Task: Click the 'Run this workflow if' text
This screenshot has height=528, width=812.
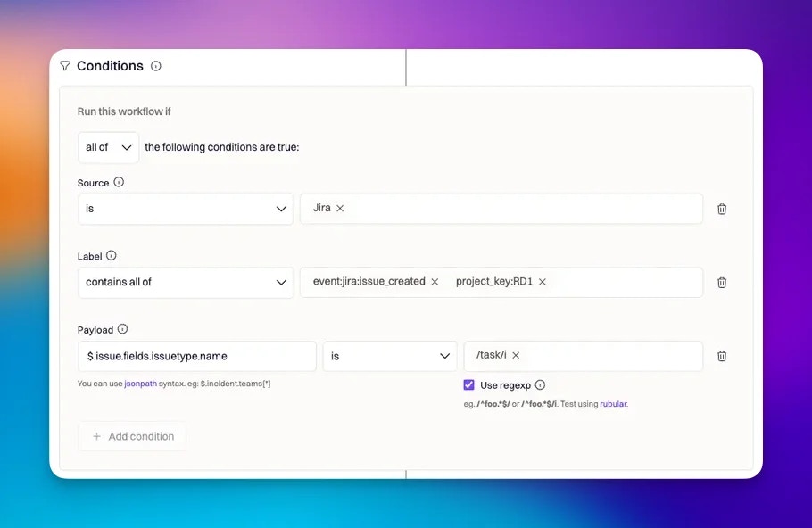Action: [124, 111]
